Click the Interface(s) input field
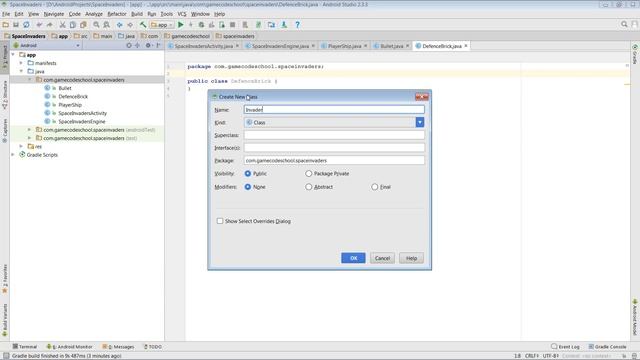 tap(334, 147)
